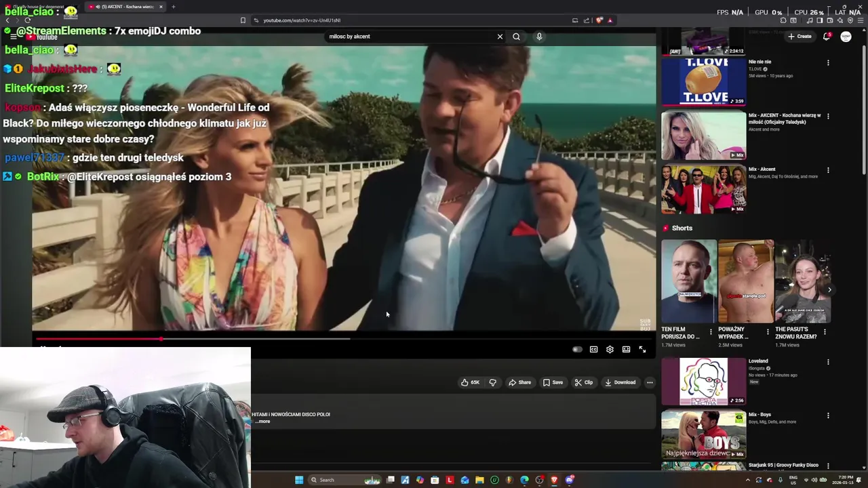Like the video with 65K likes
Screen dimensions: 868x488
469,382
